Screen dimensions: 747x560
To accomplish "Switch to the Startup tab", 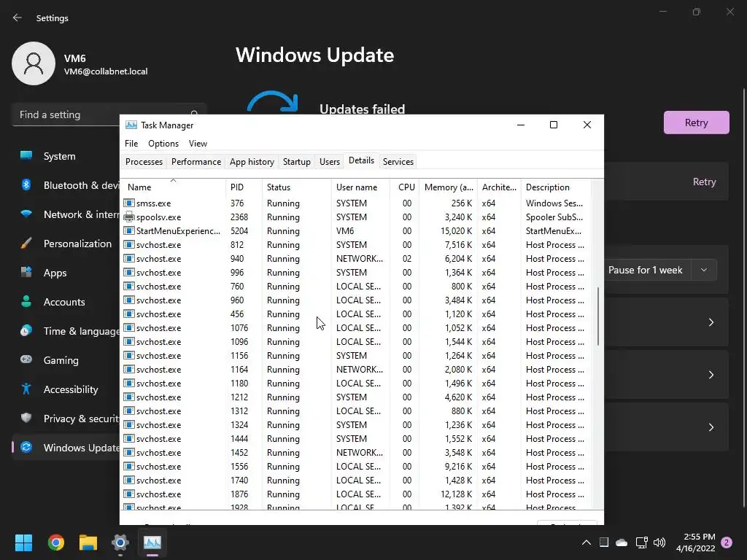I will pyautogui.click(x=296, y=161).
